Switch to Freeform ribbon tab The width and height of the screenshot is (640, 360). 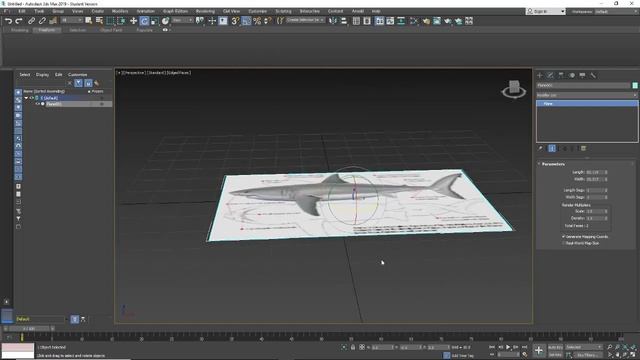(x=47, y=30)
